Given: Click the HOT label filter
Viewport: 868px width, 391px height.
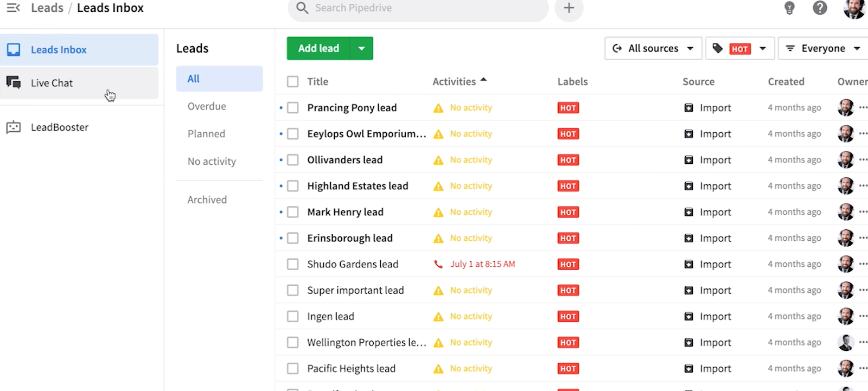Looking at the screenshot, I should point(739,48).
